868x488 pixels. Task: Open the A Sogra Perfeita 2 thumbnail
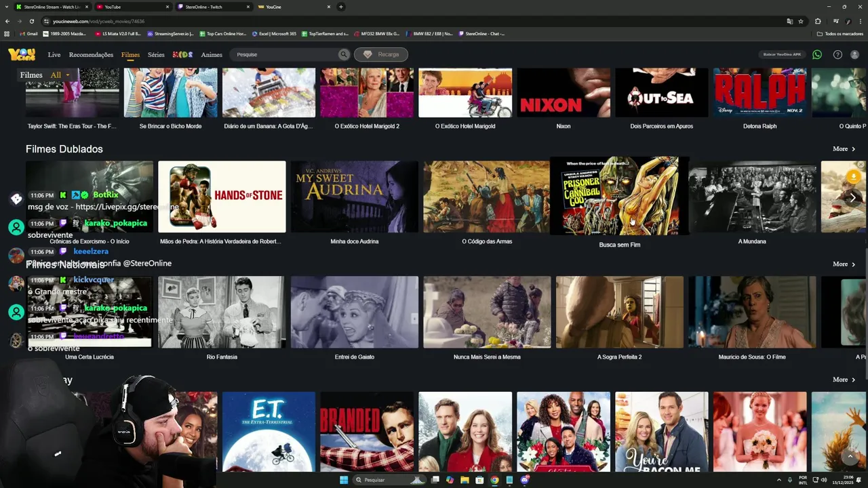tap(620, 312)
